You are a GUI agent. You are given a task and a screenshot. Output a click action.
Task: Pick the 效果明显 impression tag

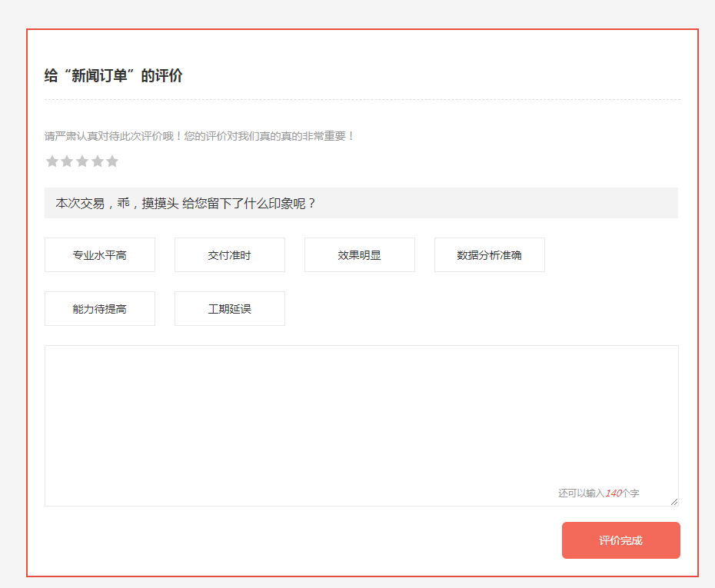click(x=360, y=255)
